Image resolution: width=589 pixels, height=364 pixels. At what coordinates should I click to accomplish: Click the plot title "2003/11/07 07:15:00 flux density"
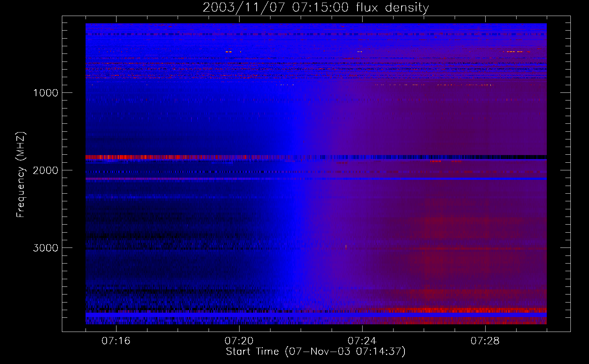coord(316,8)
